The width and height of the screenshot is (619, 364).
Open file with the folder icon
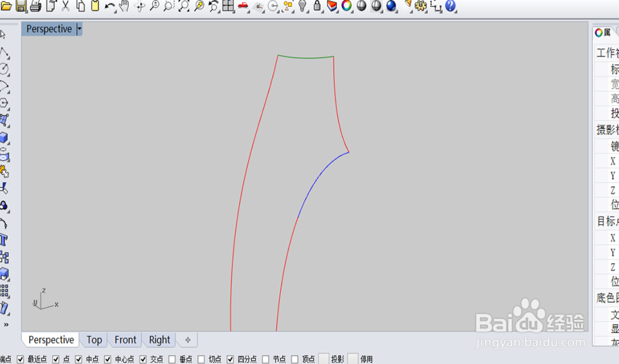point(6,6)
